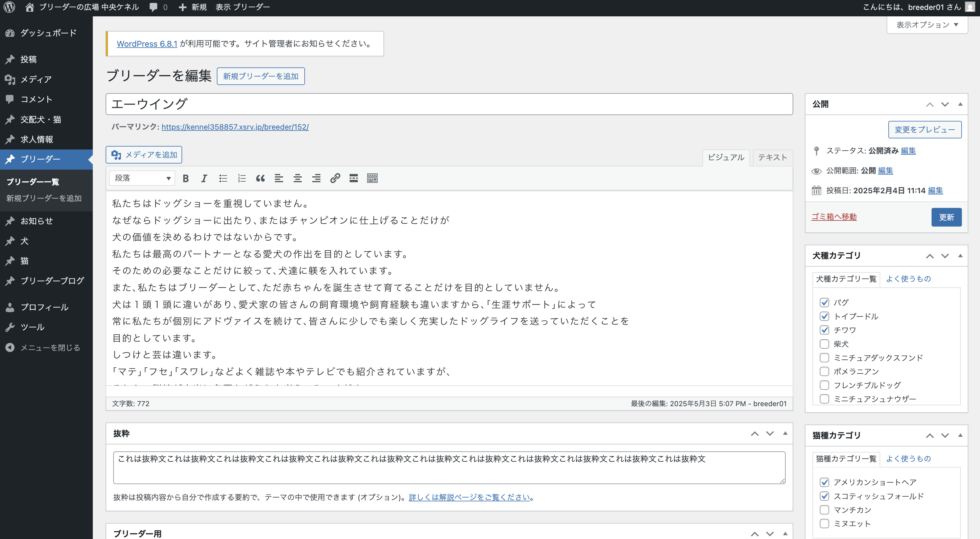The image size is (980, 539).
Task: Select 猫種カテゴリ一覧 tab
Action: coord(846,459)
